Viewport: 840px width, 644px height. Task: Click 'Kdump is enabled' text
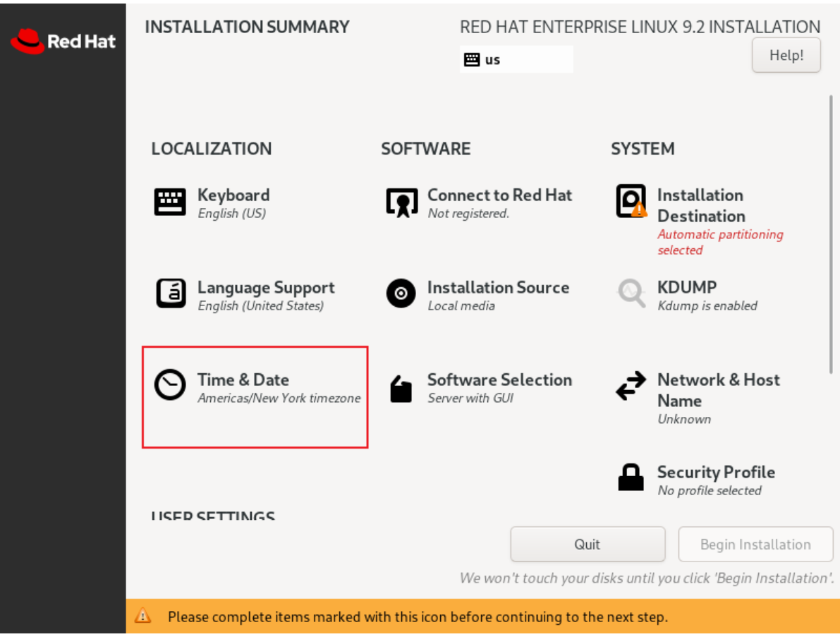click(707, 306)
